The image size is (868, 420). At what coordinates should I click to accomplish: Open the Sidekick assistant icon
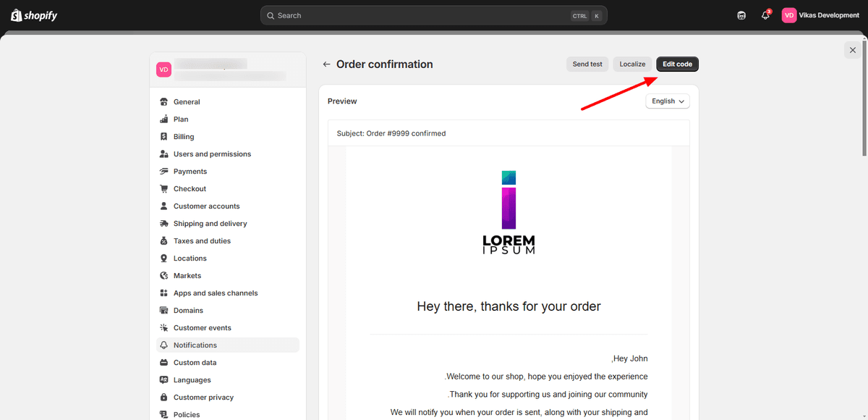tap(741, 15)
